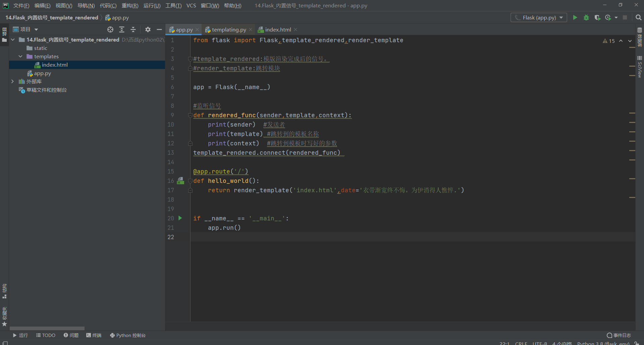The image size is (644, 345).
Task: Open the 文件(F) menu
Action: point(21,5)
